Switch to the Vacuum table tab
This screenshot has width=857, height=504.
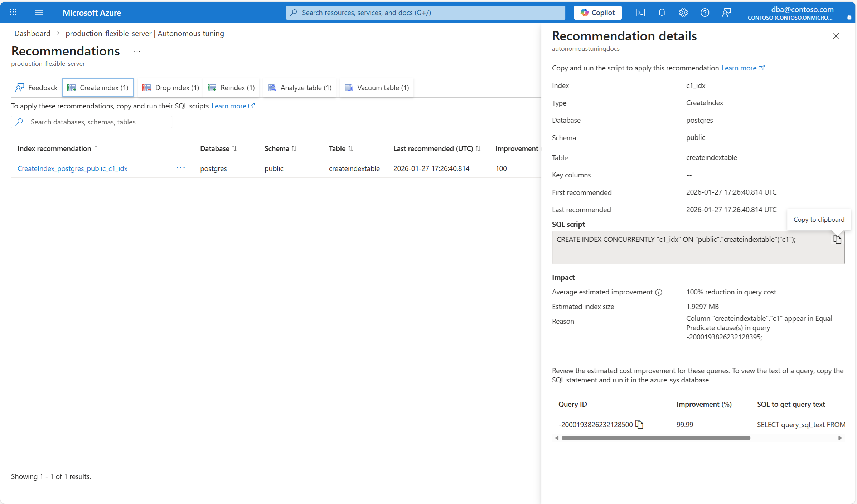click(377, 88)
